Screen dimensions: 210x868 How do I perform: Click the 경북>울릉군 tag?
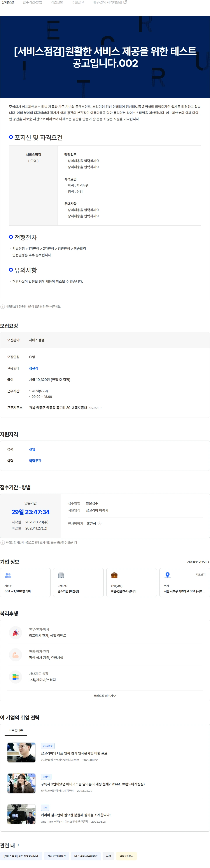[x=126, y=856]
